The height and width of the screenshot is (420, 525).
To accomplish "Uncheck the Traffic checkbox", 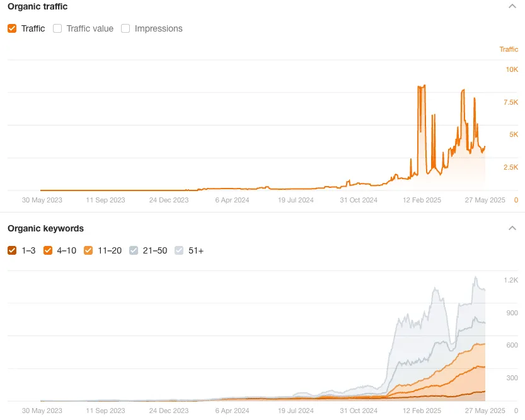I will click(11, 28).
